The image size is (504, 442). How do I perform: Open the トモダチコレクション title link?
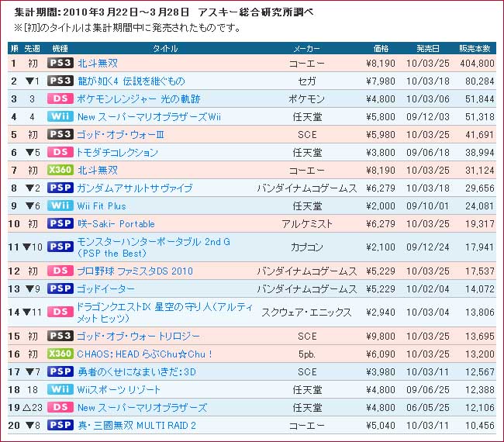[x=117, y=152]
